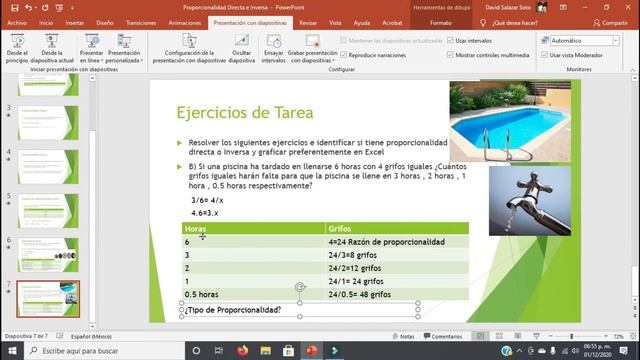Open the Revisar tab
The width and height of the screenshot is (640, 360).
(x=308, y=23)
